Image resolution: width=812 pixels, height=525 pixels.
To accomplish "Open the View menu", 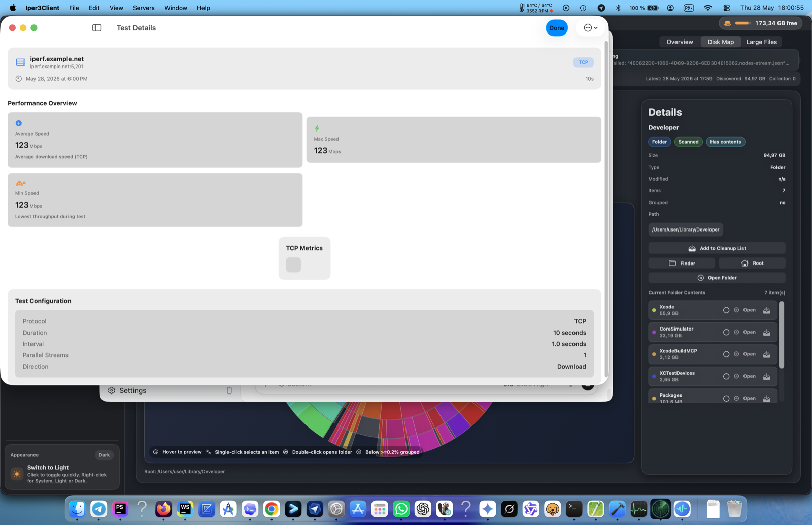I will (116, 8).
